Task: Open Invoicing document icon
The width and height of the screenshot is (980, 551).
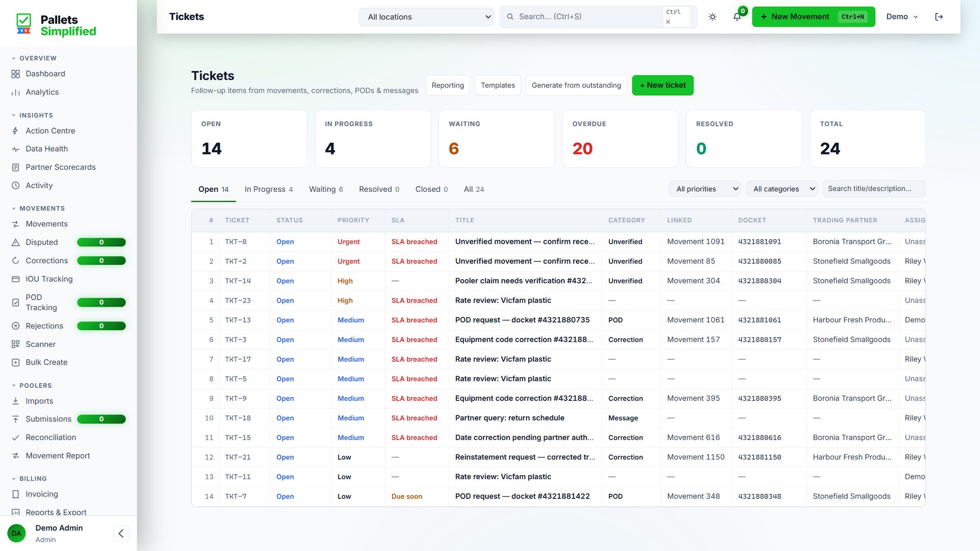Action: [15, 494]
